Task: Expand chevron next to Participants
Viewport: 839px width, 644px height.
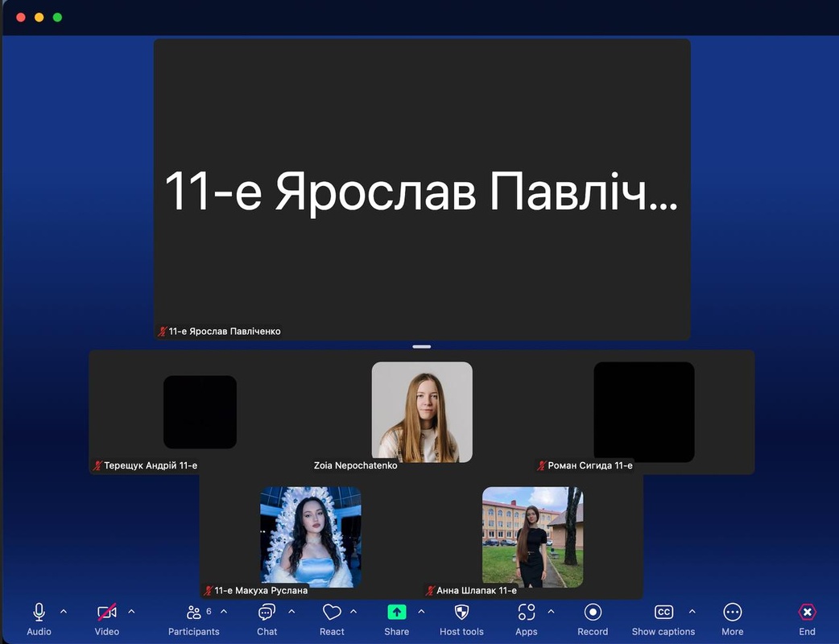Action: (224, 612)
